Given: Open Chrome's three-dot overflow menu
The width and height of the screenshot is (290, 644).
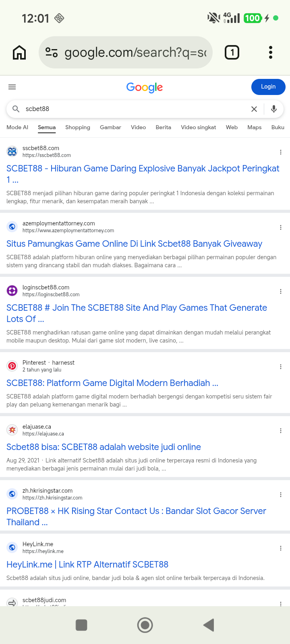Looking at the screenshot, I should pyautogui.click(x=271, y=52).
